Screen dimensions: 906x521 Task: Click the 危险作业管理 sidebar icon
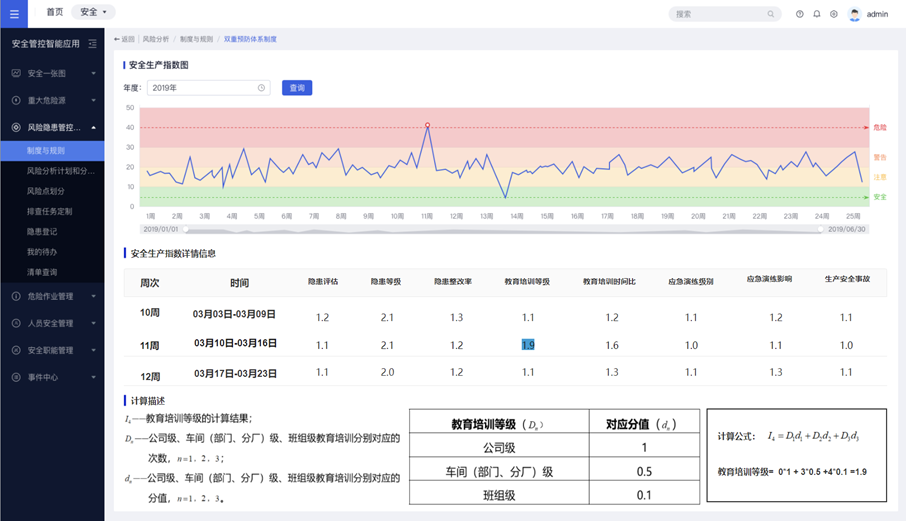click(16, 296)
